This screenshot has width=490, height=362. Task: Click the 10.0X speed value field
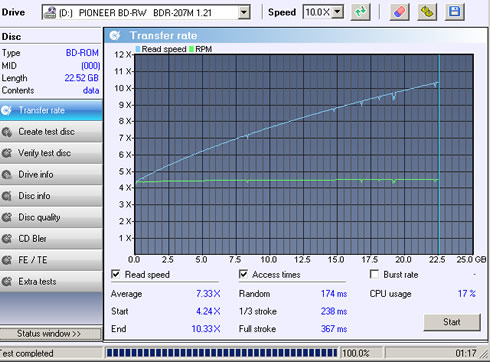(x=318, y=12)
